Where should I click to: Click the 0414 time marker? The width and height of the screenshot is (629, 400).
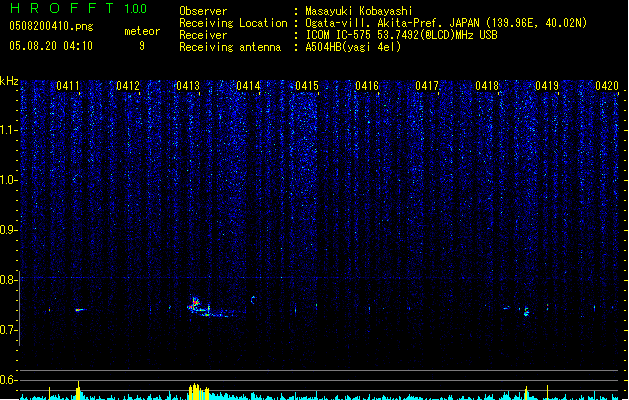tap(248, 86)
